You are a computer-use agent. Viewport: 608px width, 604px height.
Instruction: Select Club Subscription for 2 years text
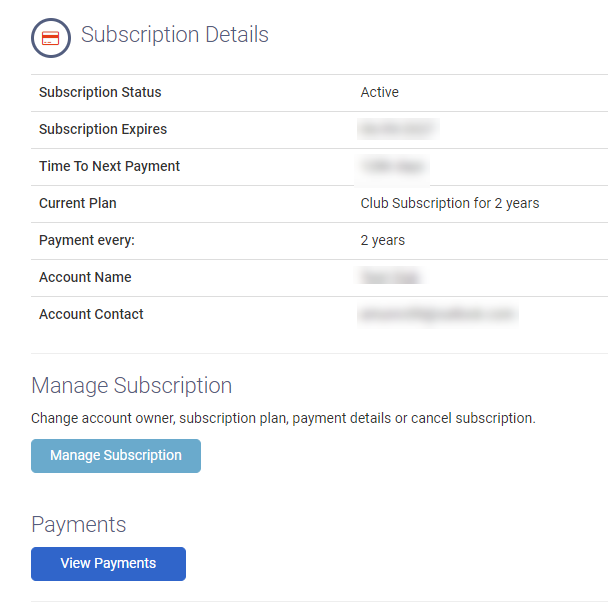450,203
